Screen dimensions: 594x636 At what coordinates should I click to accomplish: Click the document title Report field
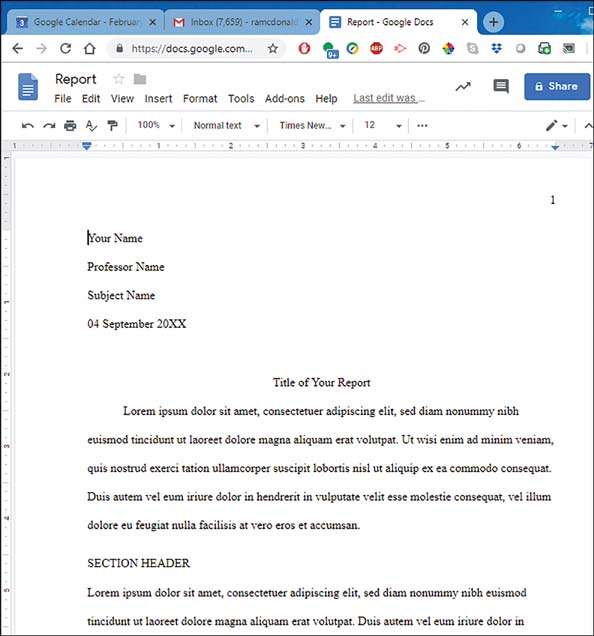76,79
